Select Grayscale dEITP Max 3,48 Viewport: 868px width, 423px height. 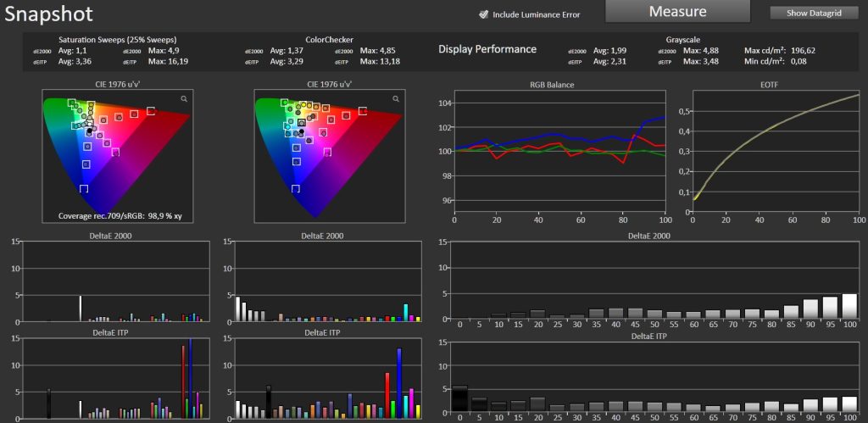coord(701,61)
